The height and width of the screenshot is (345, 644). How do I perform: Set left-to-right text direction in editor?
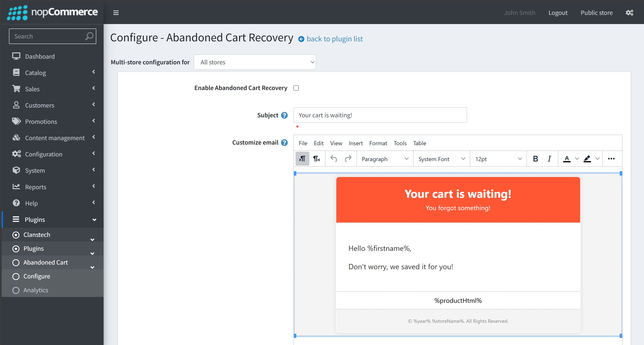[x=302, y=159]
